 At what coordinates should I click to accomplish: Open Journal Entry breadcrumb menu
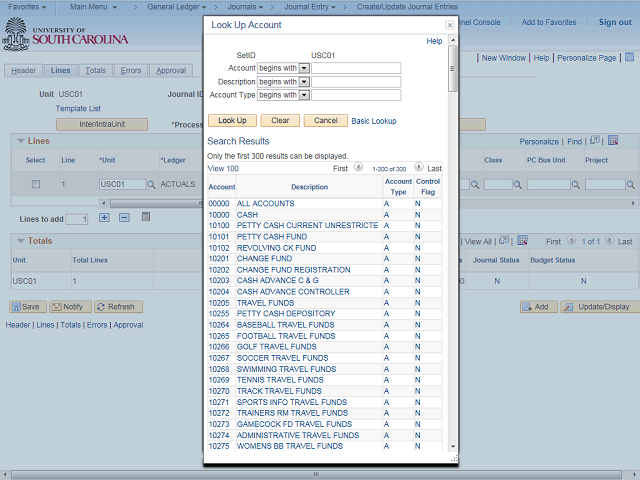point(310,7)
